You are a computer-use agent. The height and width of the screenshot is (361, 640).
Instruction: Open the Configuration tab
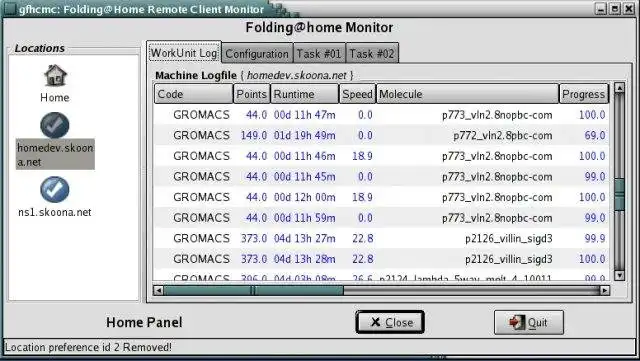(x=257, y=53)
